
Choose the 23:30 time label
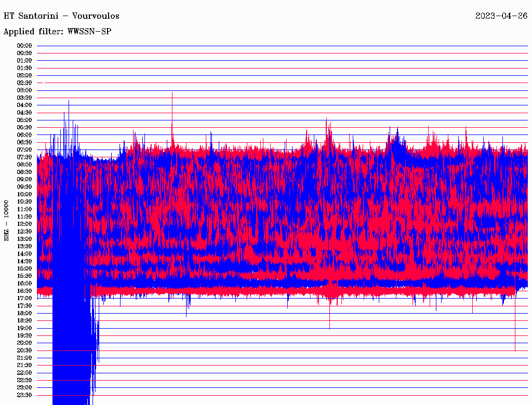(x=24, y=395)
